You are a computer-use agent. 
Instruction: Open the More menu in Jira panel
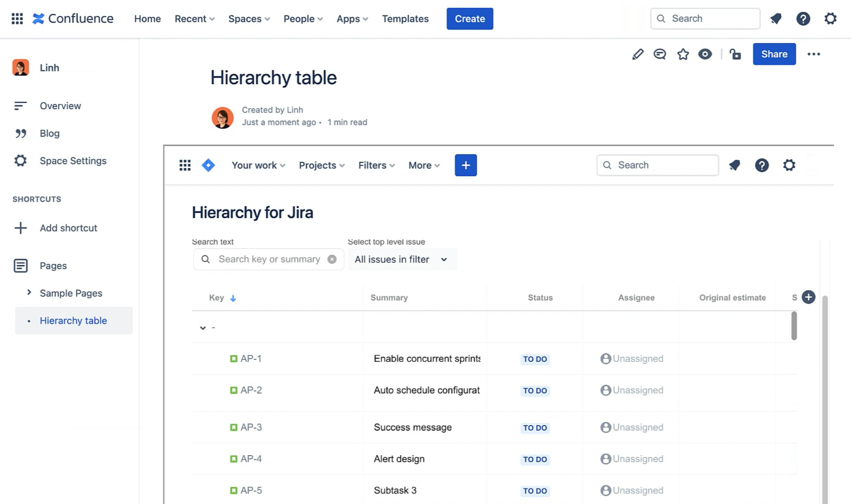click(x=423, y=165)
